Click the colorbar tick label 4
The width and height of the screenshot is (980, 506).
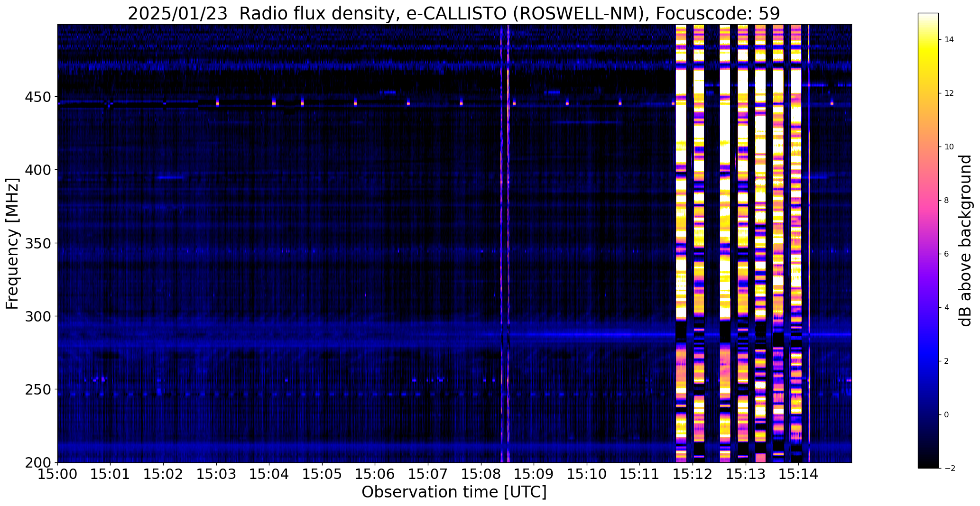coord(947,308)
